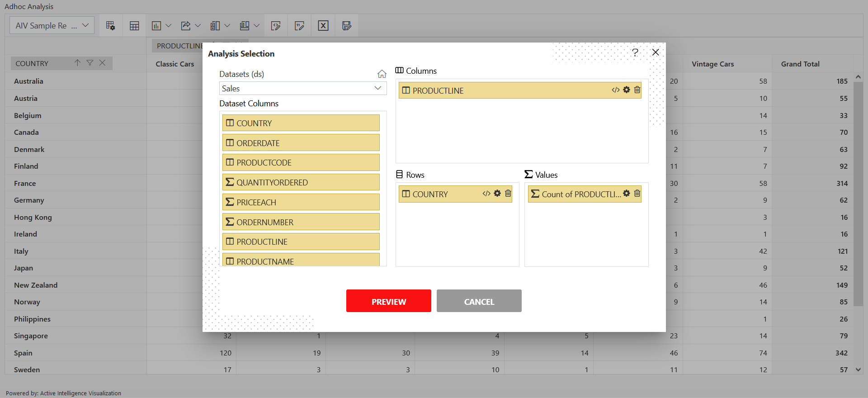Image resolution: width=868 pixels, height=398 pixels.
Task: Click the Germany row label
Action: click(29, 200)
